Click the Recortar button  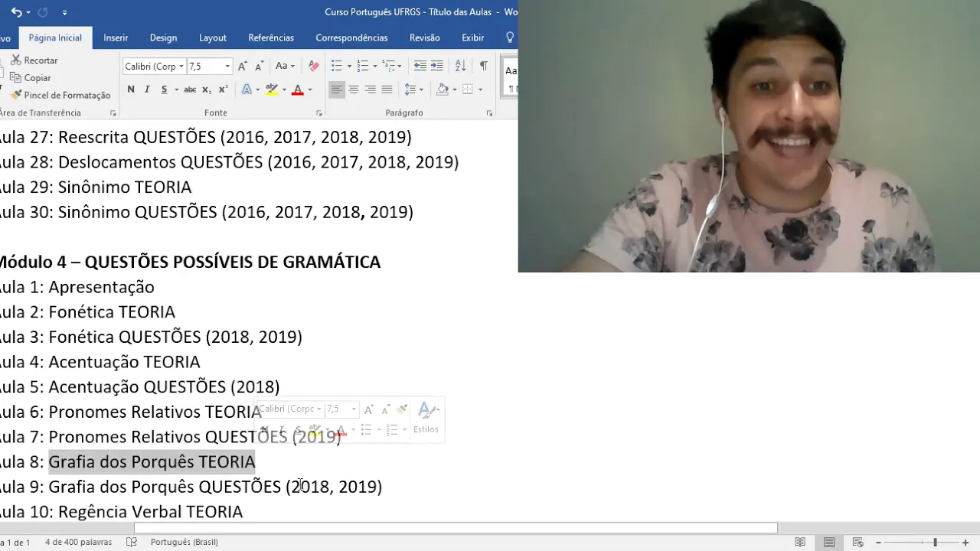pos(34,60)
